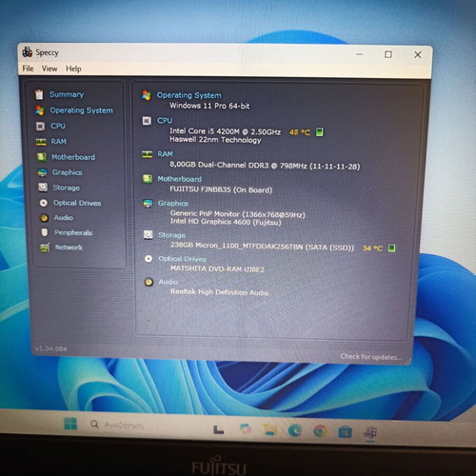Click the 34 °C storage temperature value
This screenshot has width=476, height=476.
(x=372, y=248)
